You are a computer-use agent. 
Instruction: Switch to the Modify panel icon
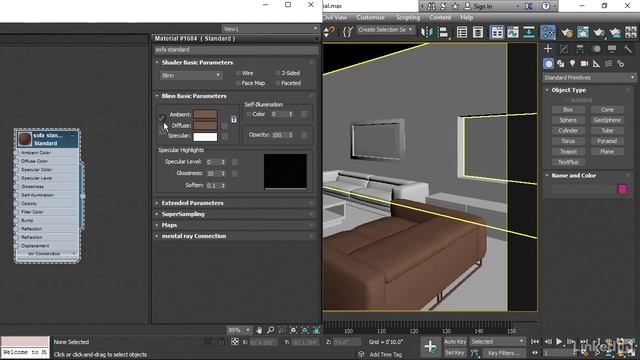pyautogui.click(x=564, y=49)
